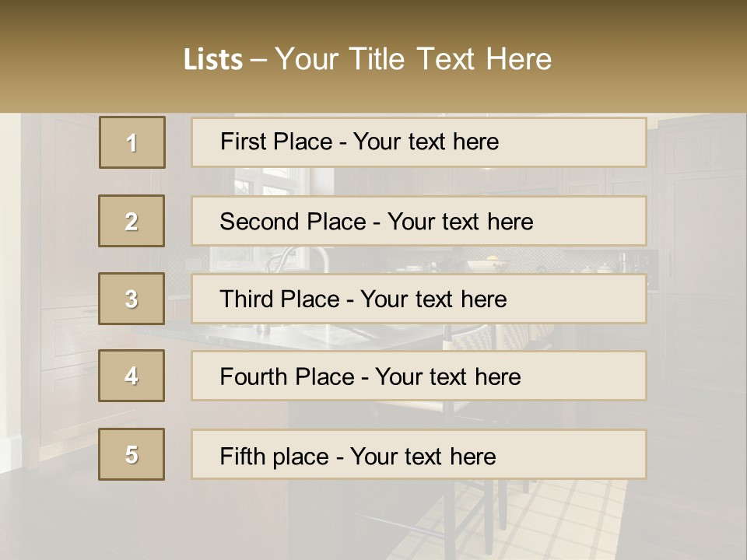
Task: Select the Your Title Text Here heading
Action: point(413,59)
